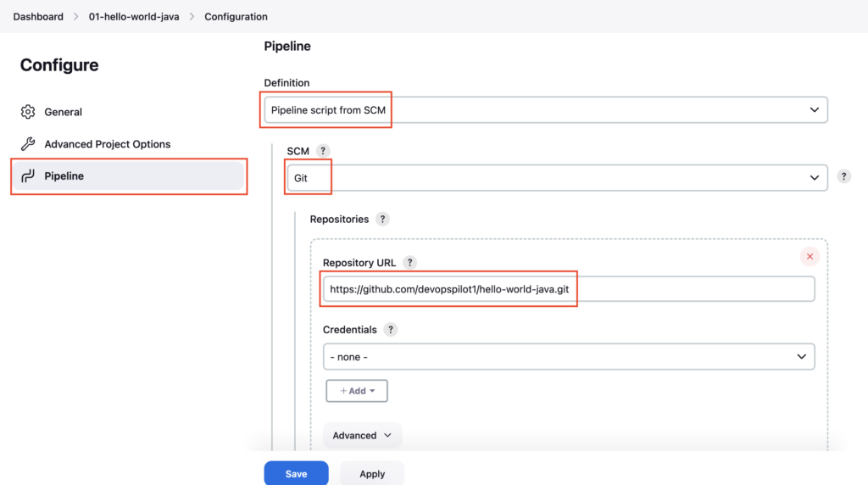Image resolution: width=868 pixels, height=485 pixels.
Task: Click into the Repository URL field
Action: (x=569, y=289)
